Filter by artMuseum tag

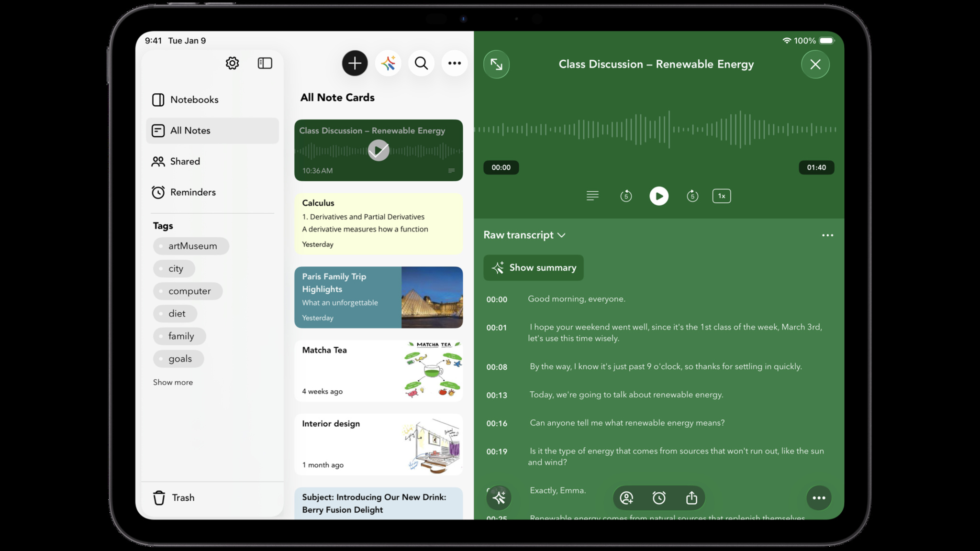click(191, 246)
